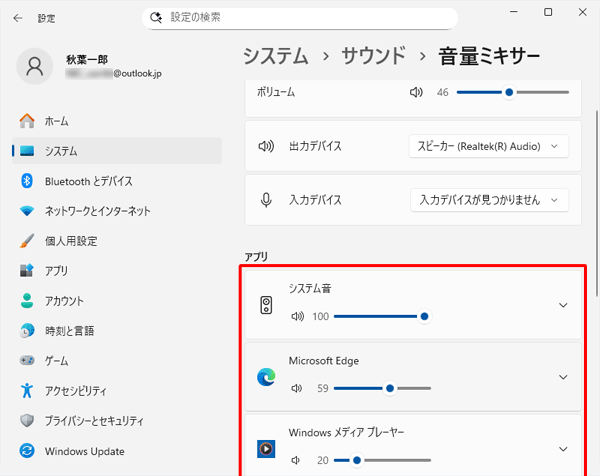Click the システム音 speaker device icon

[266, 305]
